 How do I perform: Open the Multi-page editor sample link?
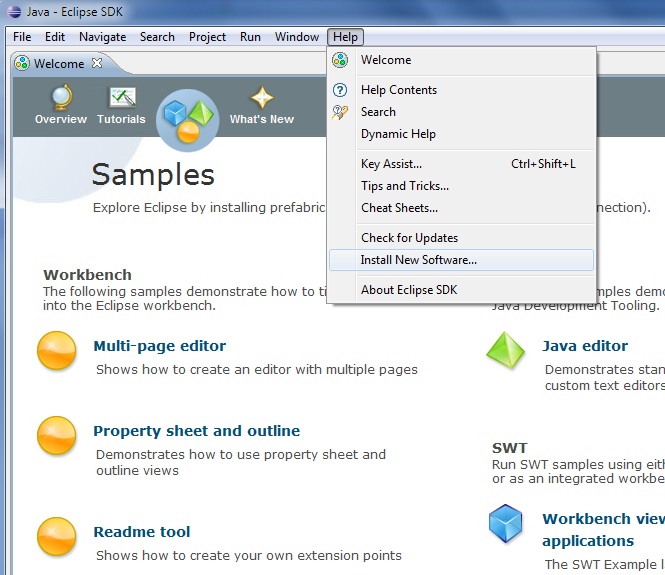pos(159,346)
